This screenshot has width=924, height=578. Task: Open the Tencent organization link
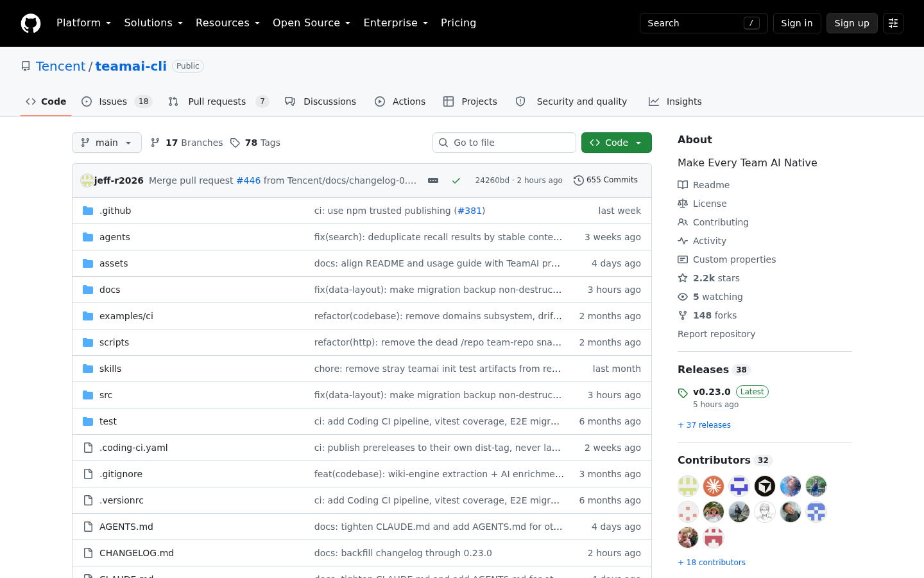tap(60, 66)
